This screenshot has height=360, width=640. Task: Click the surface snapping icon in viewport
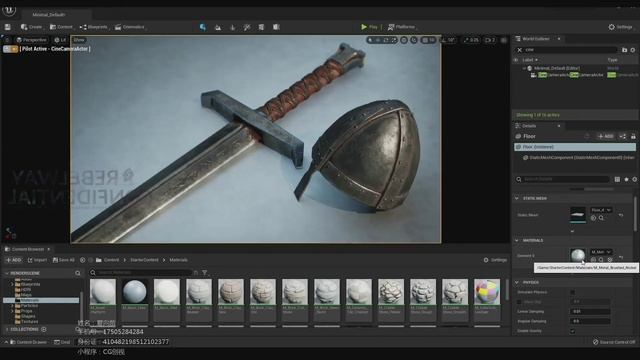click(414, 40)
